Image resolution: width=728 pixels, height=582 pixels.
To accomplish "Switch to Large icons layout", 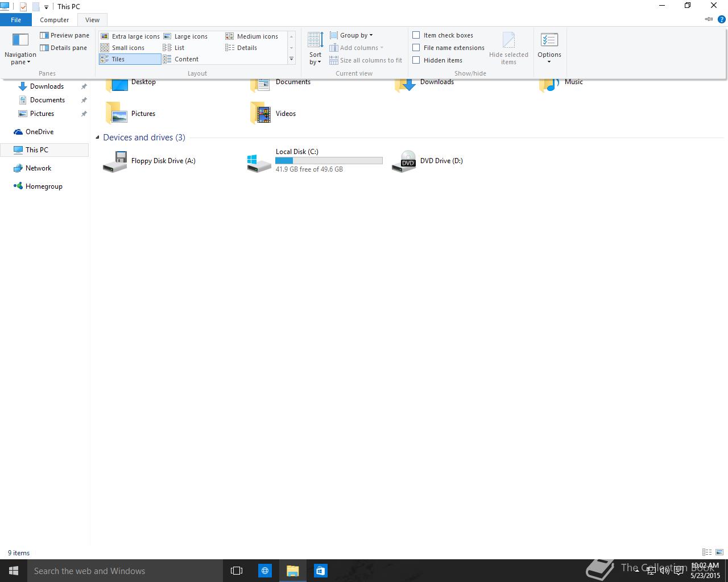I will 185,36.
